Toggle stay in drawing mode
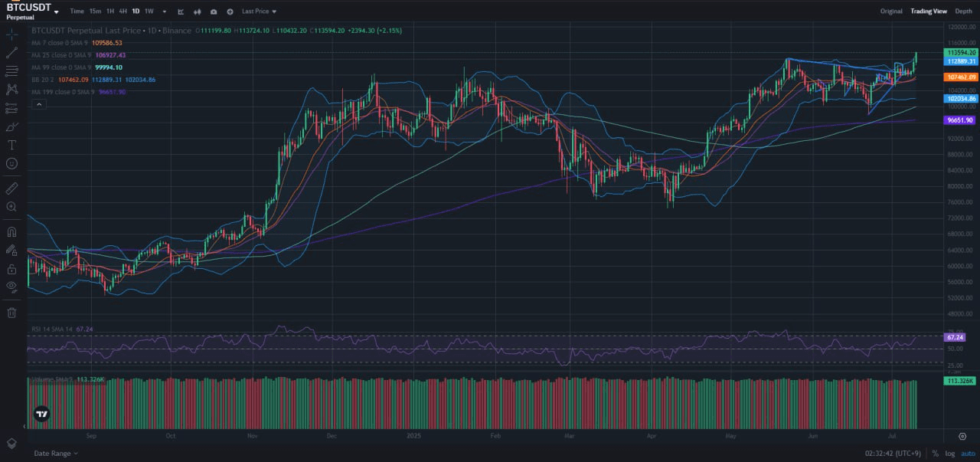This screenshot has height=462, width=980. pyautogui.click(x=11, y=250)
